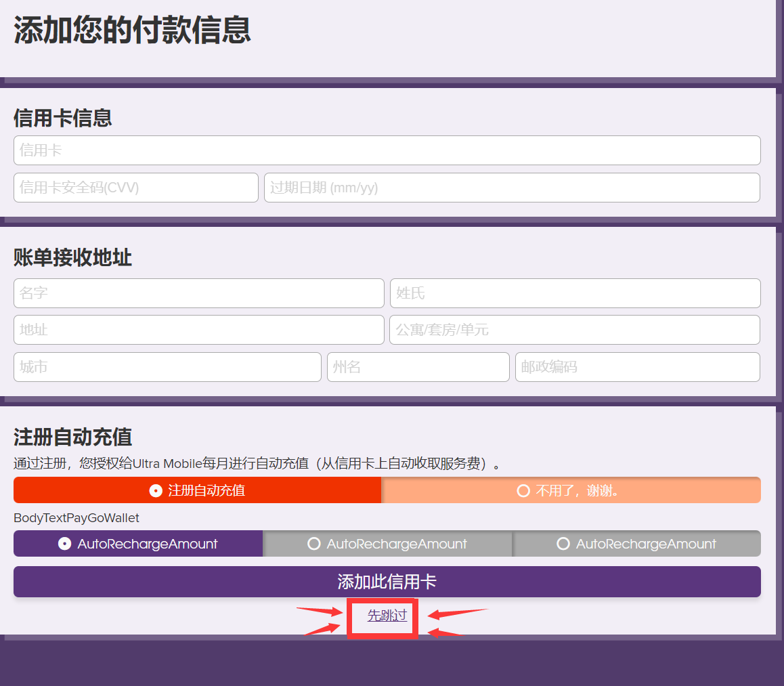Click the 姓氏 last name field
The width and height of the screenshot is (784, 686).
point(575,293)
